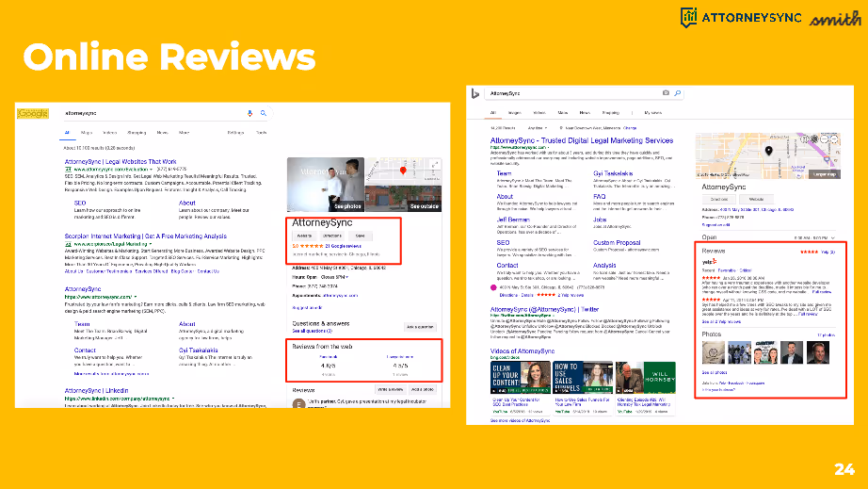Open the Scorpion Internet Marketing ad link
The width and height of the screenshot is (868, 489).
point(146,236)
